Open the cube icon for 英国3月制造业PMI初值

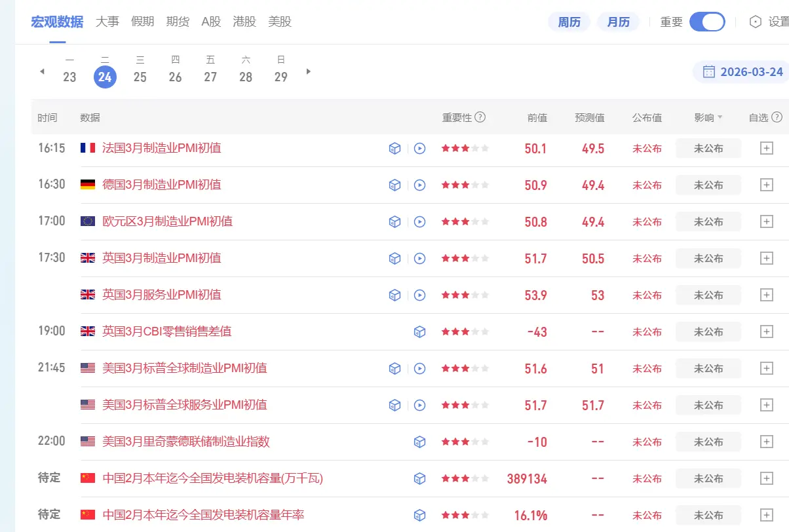click(x=394, y=259)
